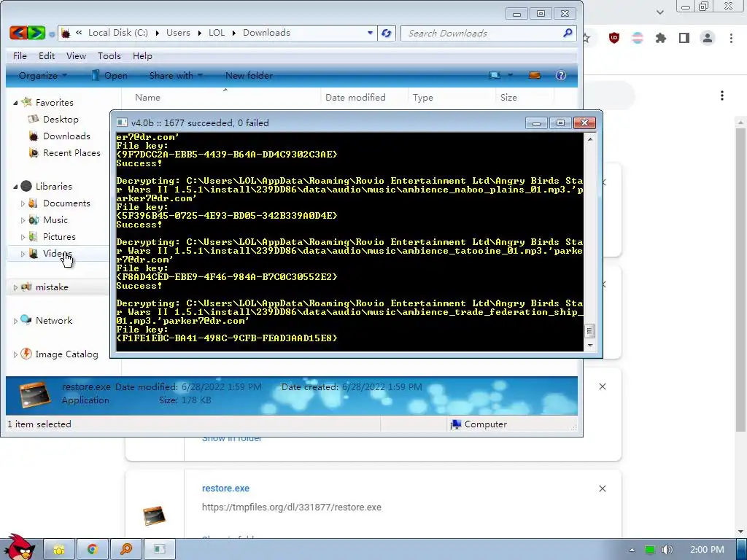Click the green tray icon
747x560 pixels.
[649, 550]
